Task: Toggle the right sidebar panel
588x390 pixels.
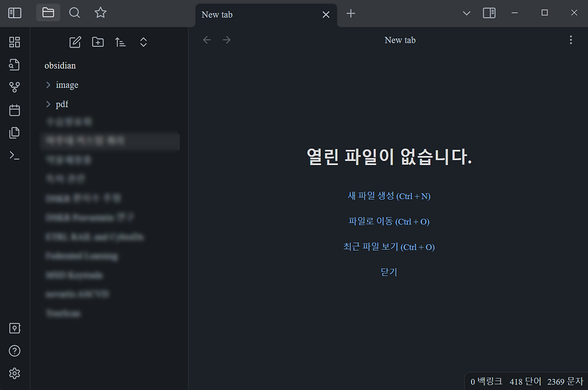Action: pos(489,13)
